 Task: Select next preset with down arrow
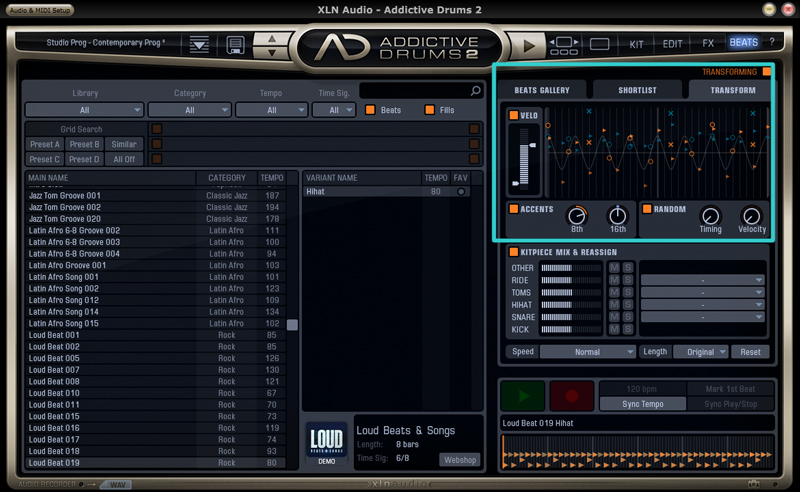(x=272, y=52)
